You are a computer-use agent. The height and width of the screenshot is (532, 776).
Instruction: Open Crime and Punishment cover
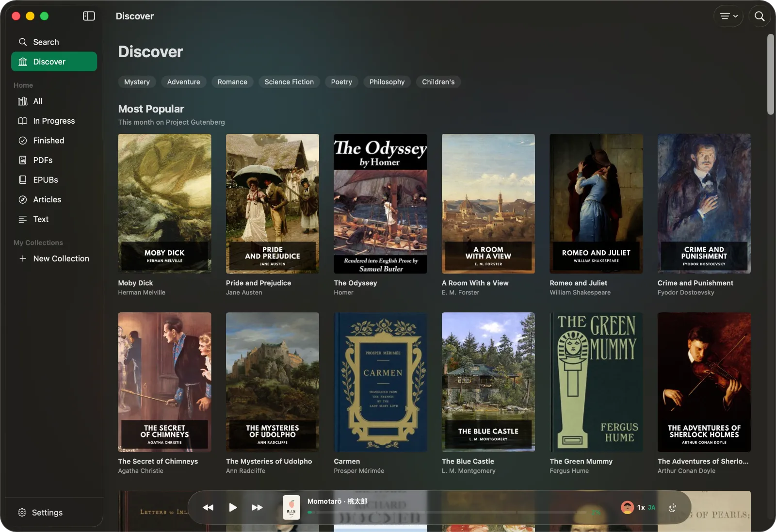(704, 204)
